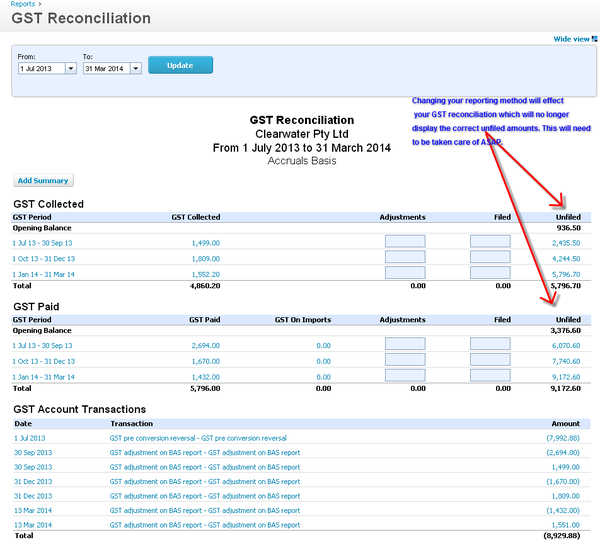Focus Adjustments field for Oct-Dec GST Paid
This screenshot has height=552, width=600.
point(405,360)
